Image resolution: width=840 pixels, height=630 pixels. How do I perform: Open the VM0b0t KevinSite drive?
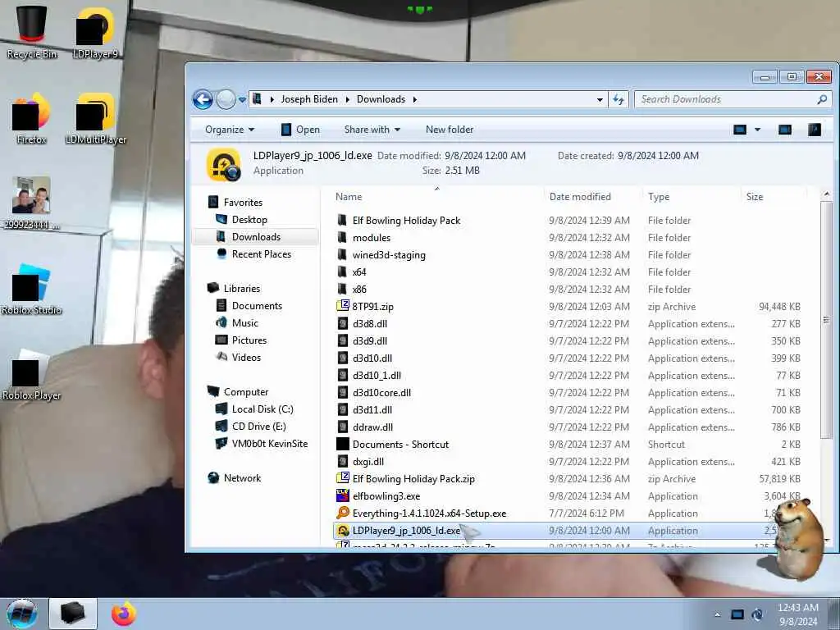[x=262, y=444]
